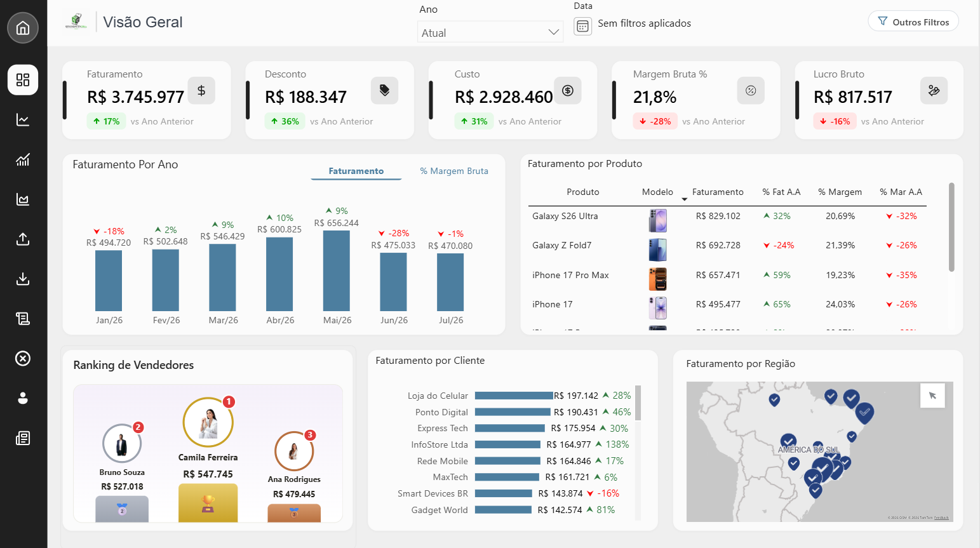
Task: Select the Loja do Celular bar
Action: point(514,396)
